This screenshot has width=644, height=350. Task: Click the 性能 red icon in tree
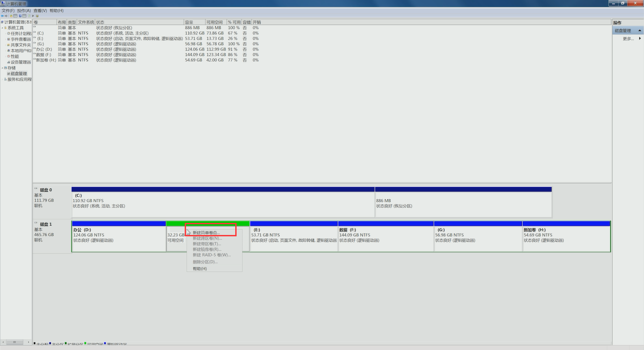(8, 56)
